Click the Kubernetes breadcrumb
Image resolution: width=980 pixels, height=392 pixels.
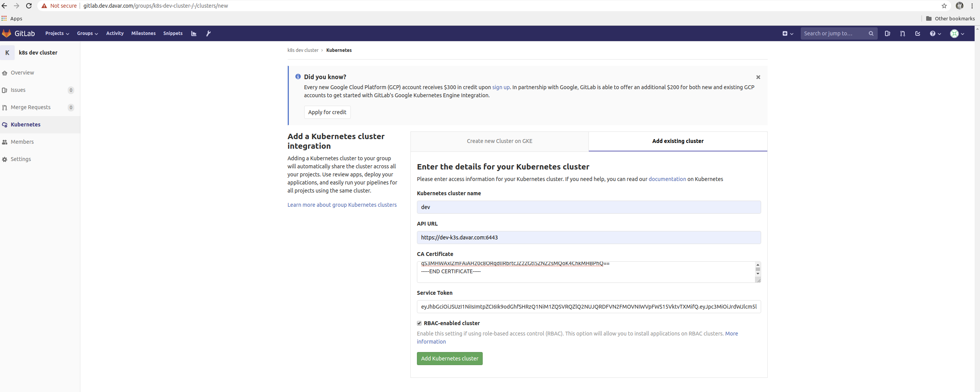tap(339, 50)
